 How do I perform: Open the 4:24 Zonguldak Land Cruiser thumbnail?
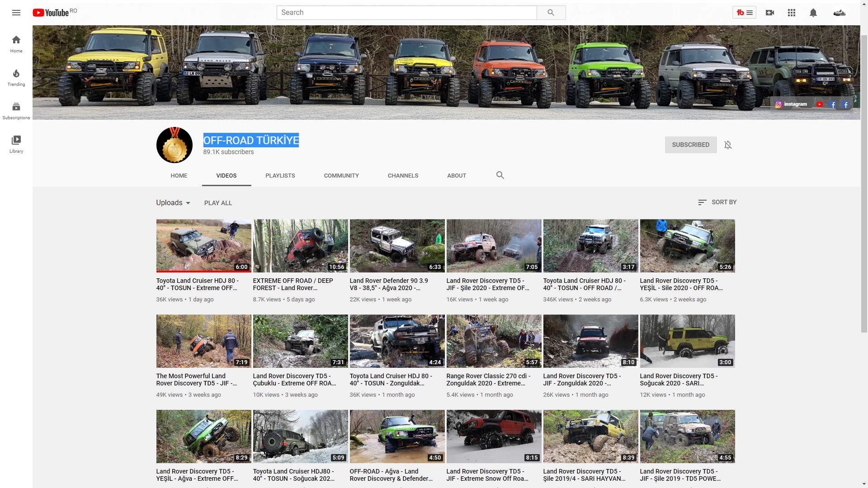point(397,341)
